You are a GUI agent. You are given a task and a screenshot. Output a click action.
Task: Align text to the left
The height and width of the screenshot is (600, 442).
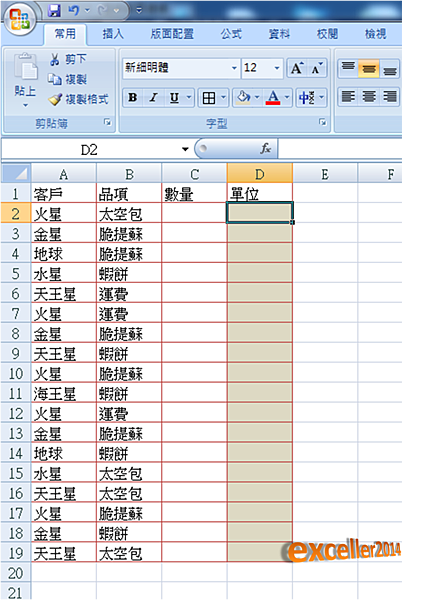(x=348, y=96)
